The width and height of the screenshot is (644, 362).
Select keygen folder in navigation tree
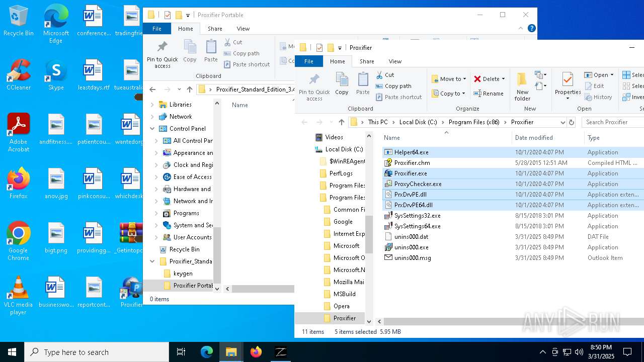tap(179, 274)
